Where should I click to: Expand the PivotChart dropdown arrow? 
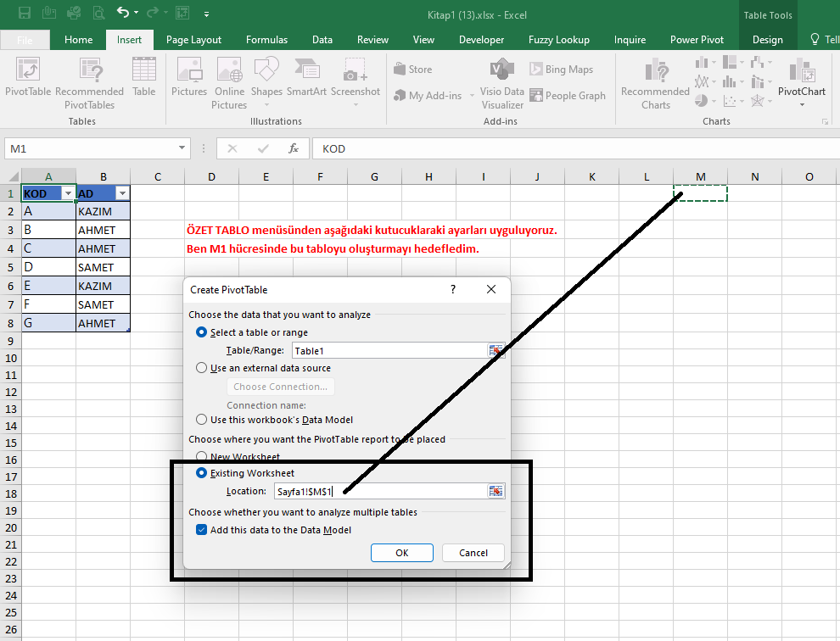click(x=802, y=105)
